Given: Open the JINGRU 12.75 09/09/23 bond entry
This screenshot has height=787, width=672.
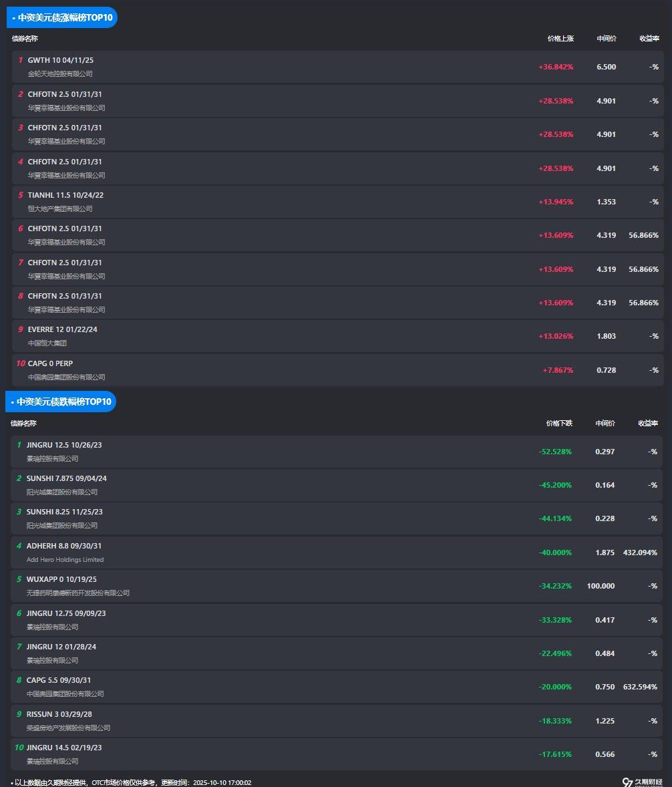Looking at the screenshot, I should pos(66,613).
